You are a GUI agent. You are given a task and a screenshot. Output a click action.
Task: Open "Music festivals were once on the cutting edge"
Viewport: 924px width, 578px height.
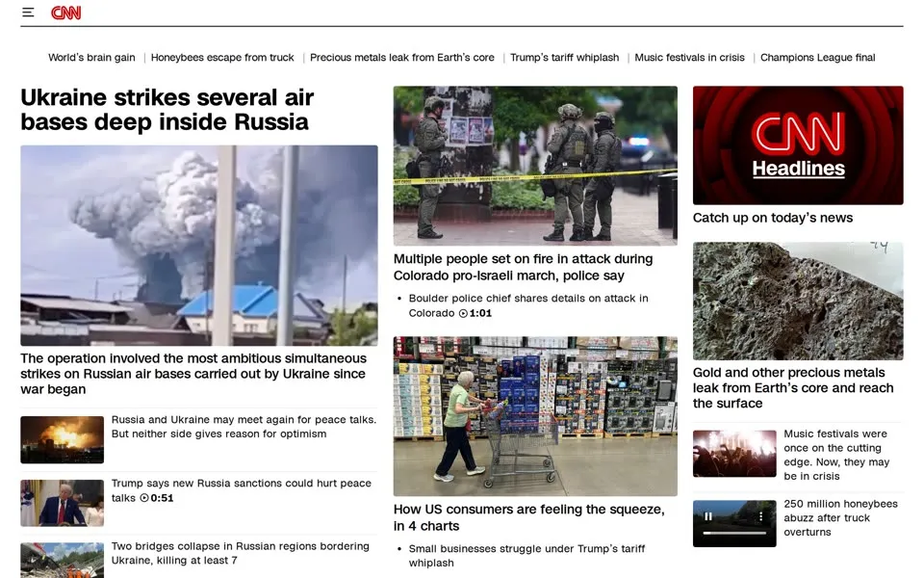click(x=836, y=455)
